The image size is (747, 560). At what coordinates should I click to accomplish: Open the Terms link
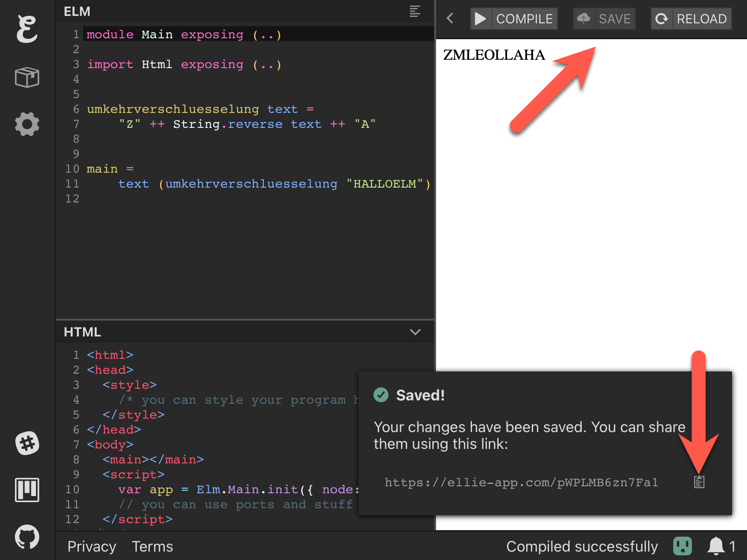point(152,546)
